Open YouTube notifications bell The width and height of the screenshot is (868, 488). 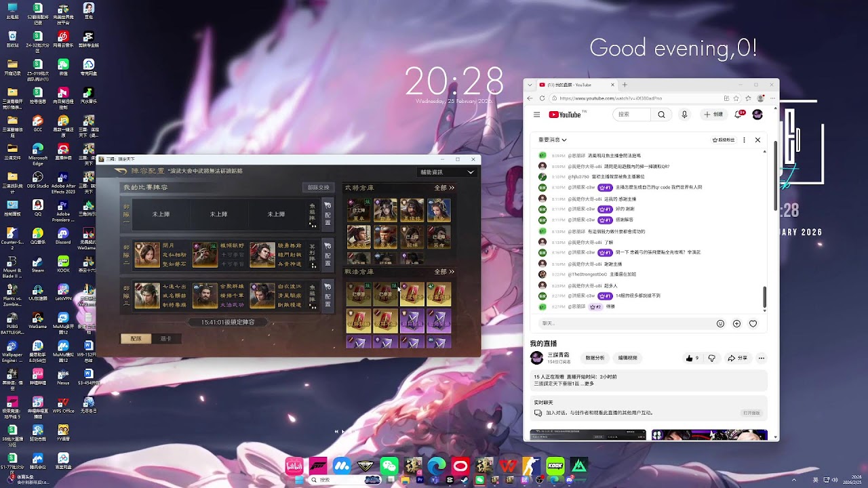pyautogui.click(x=738, y=115)
